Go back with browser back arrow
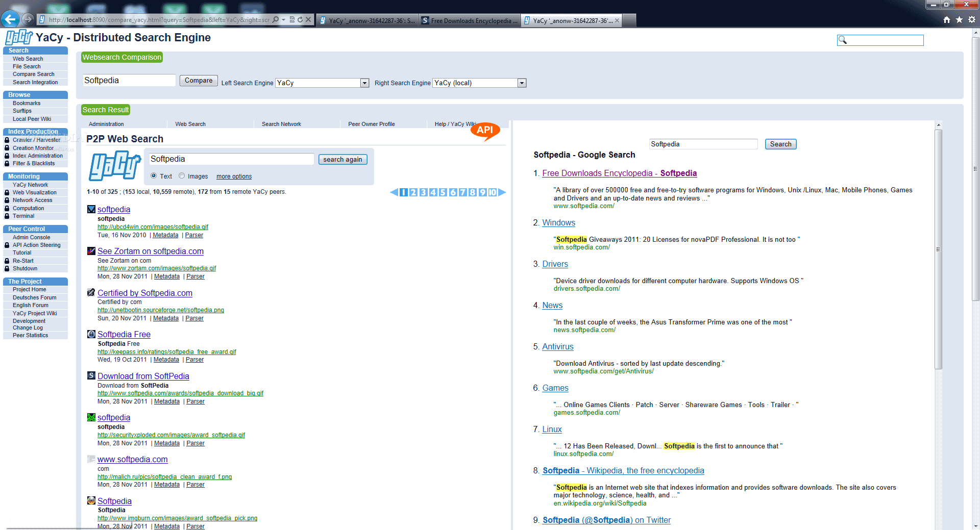This screenshot has height=530, width=980. click(x=10, y=19)
